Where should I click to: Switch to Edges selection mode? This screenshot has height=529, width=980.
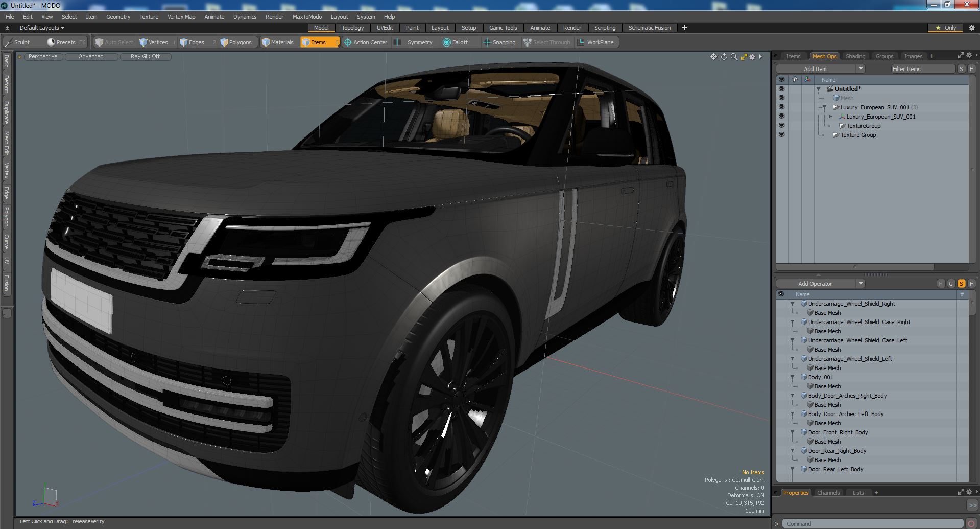(x=196, y=42)
